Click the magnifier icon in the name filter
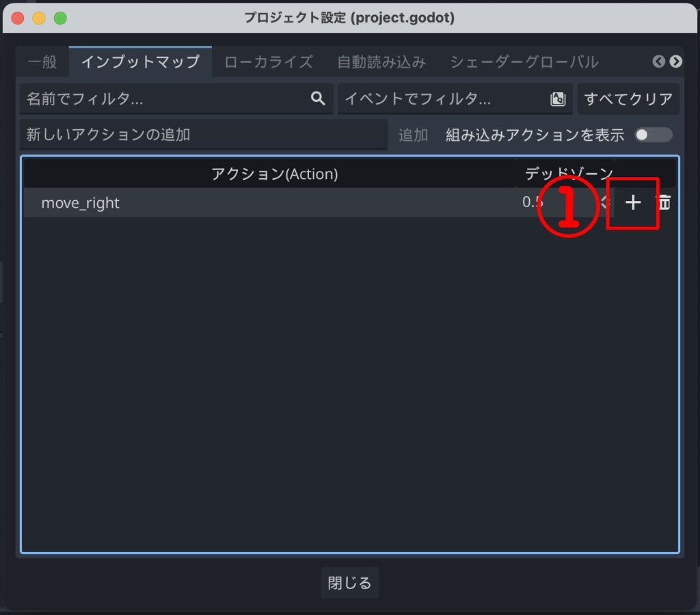The height and width of the screenshot is (615, 700). (318, 99)
